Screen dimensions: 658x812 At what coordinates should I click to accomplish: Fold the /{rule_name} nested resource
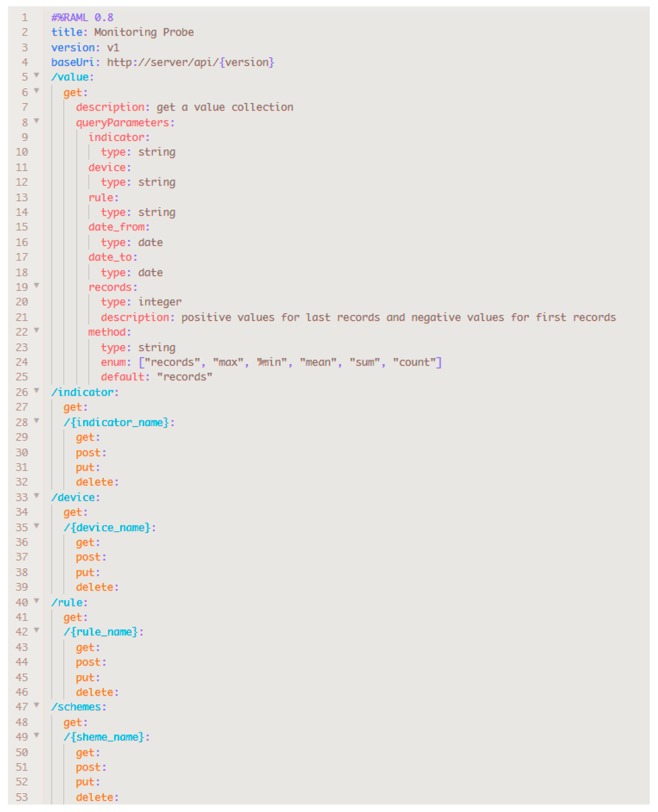click(x=37, y=630)
